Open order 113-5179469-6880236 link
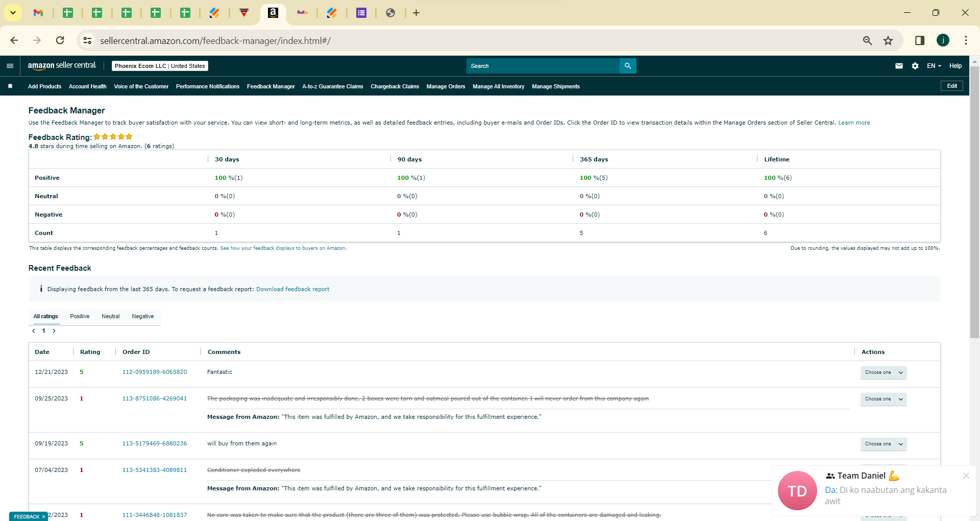 [x=155, y=443]
